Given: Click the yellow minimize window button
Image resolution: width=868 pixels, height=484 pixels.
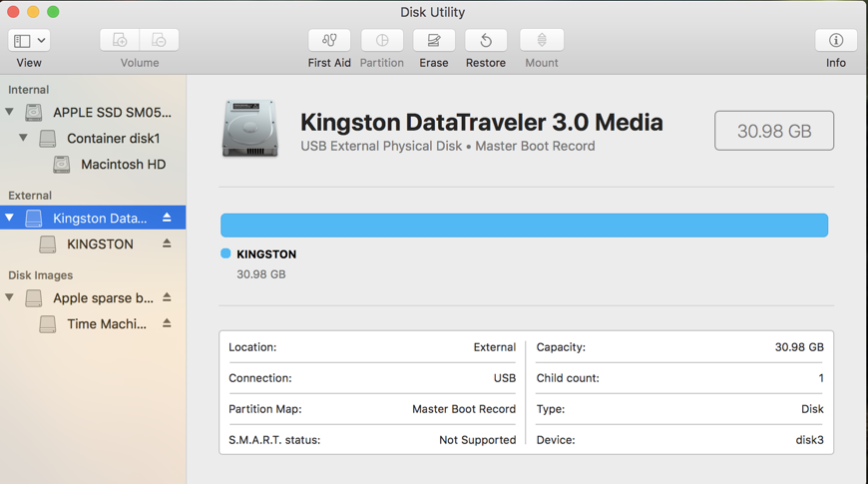Looking at the screenshot, I should coord(33,12).
